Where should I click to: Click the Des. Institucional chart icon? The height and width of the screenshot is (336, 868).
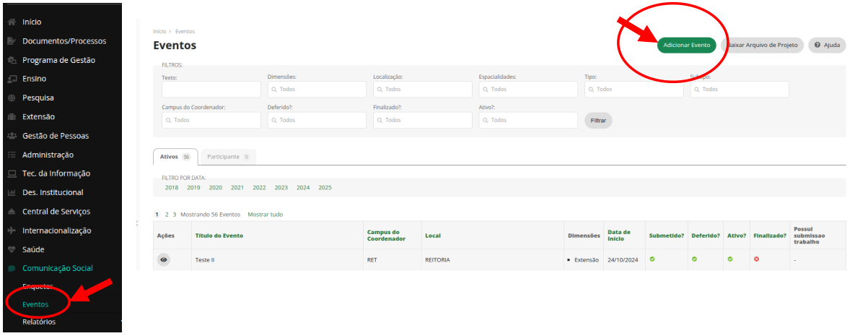12,193
